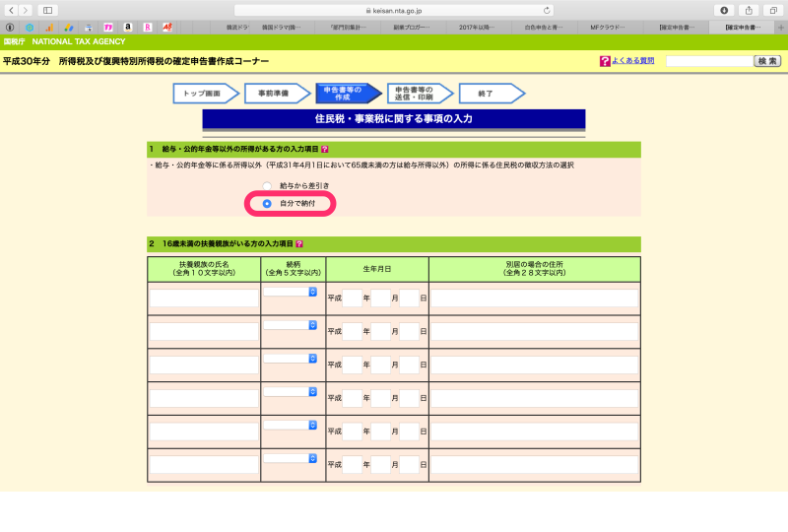Viewport: 788px width, 532px height.
Task: Click the 検索 search button
Action: [x=767, y=61]
